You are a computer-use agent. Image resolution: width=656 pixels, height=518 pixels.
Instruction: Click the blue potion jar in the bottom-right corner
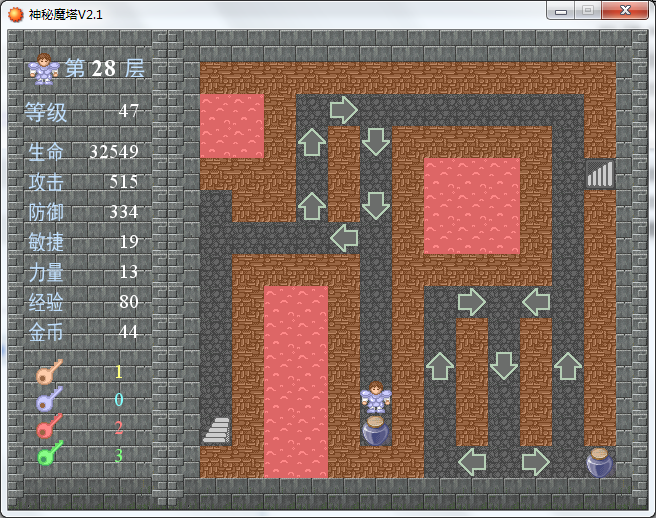point(600,462)
